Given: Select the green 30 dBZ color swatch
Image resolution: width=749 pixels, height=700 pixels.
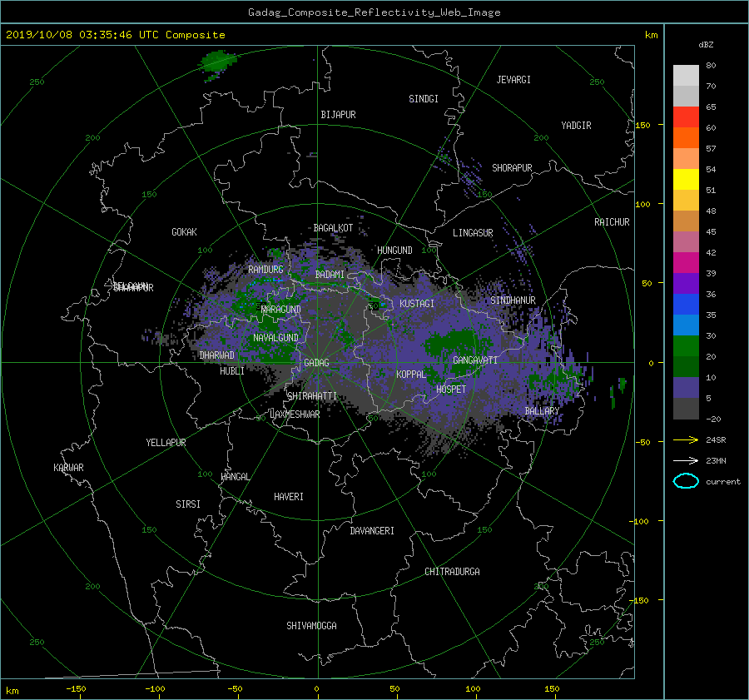Looking at the screenshot, I should pos(686,345).
